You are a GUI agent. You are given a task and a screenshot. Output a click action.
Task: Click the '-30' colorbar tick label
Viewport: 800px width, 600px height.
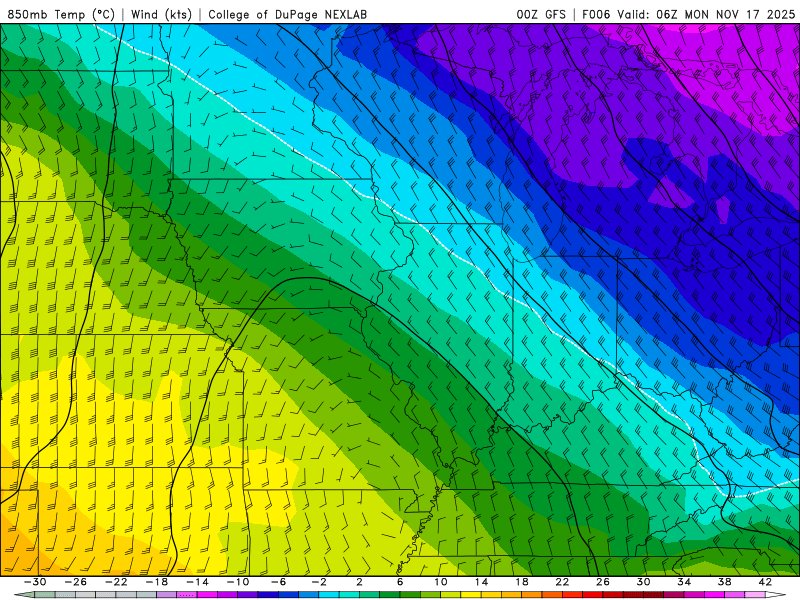[35, 582]
